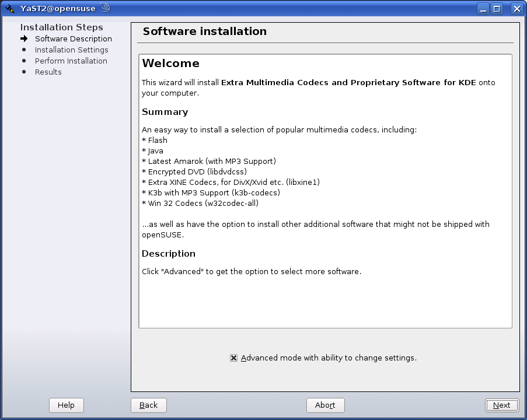Abort the software installation
Screen dimensions: 527x420
[x=325, y=405]
